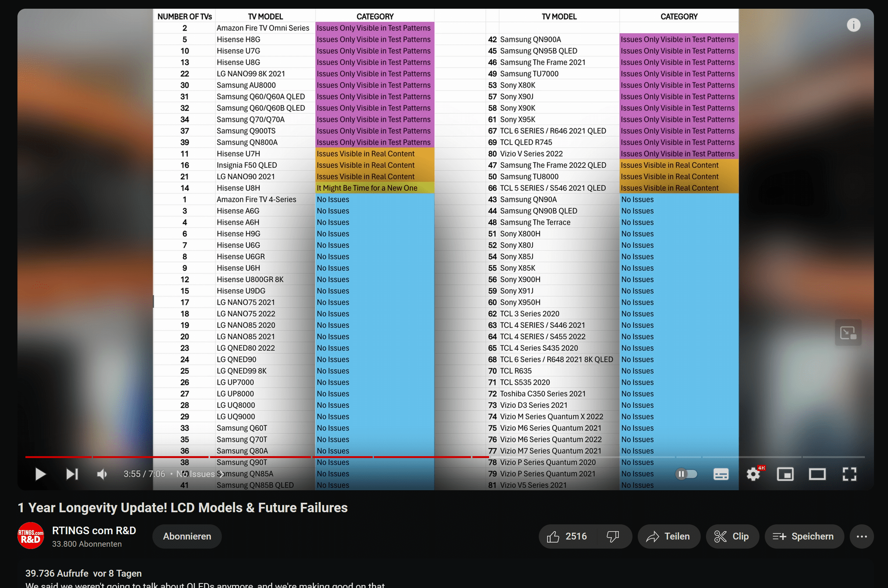Skip to the next video
This screenshot has width=888, height=588.
point(72,474)
